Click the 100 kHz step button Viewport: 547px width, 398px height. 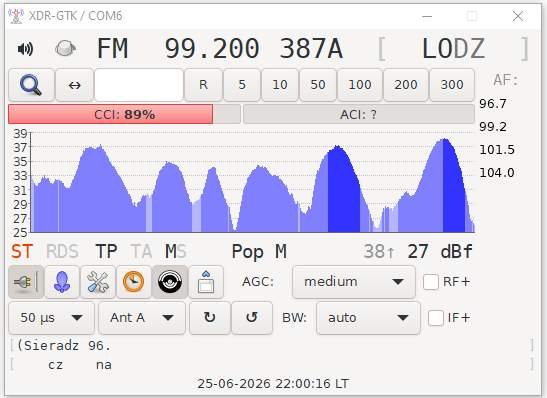pyautogui.click(x=360, y=85)
